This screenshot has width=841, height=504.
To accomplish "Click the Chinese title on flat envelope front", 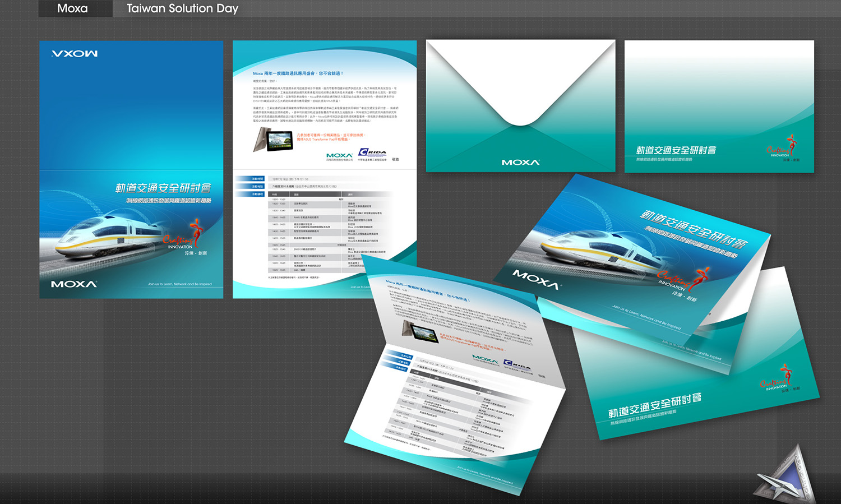I will tap(676, 150).
